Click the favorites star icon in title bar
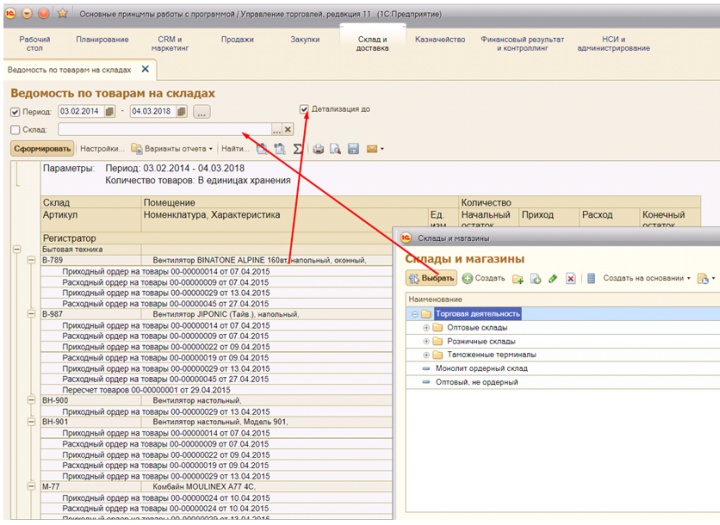Viewport: 720px width, 525px height. pyautogui.click(x=62, y=13)
